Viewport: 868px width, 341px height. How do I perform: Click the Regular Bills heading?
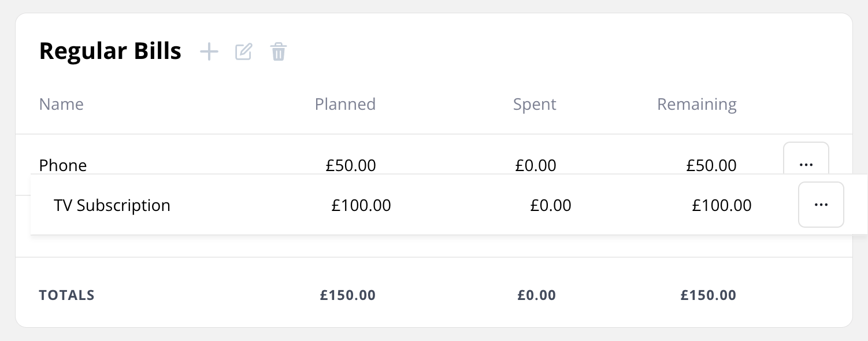coord(110,51)
